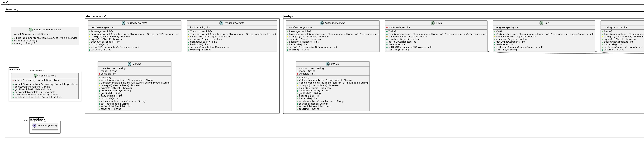
Task: Click public marker beside run(args : String[])
Action: pyautogui.click(x=13, y=43)
